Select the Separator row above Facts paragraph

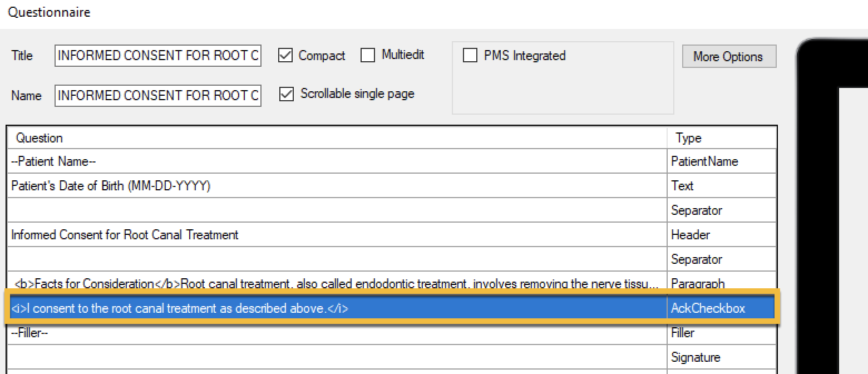(392, 259)
